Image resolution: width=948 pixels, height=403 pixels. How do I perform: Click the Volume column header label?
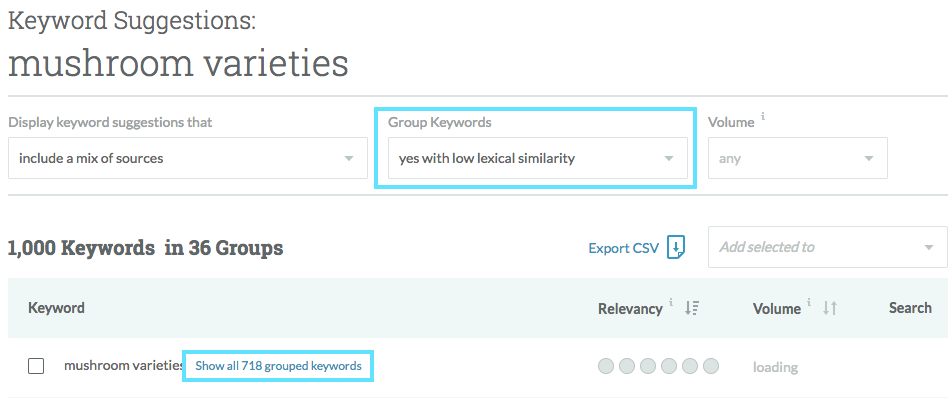tap(776, 309)
